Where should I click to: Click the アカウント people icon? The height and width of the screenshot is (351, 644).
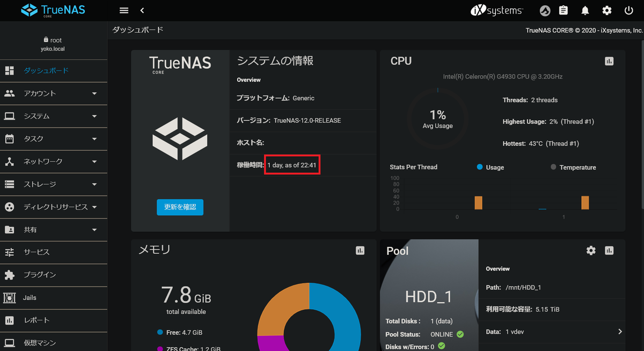pos(10,93)
